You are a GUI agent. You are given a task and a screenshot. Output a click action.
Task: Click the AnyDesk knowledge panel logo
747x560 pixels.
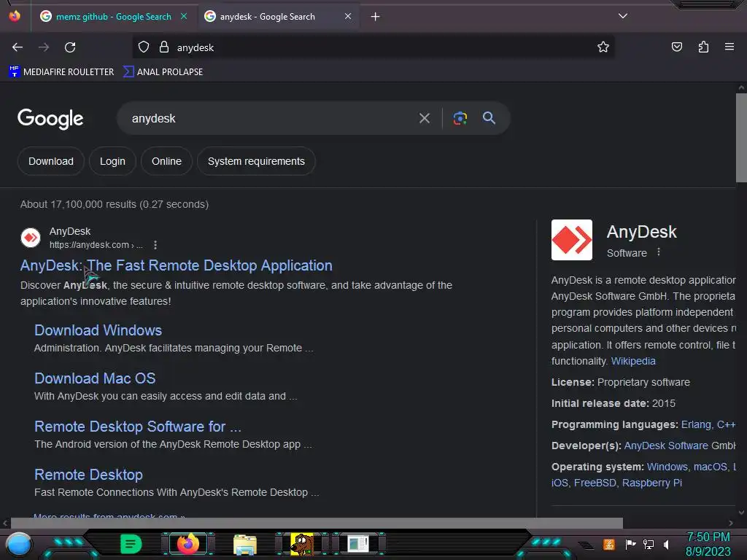572,239
